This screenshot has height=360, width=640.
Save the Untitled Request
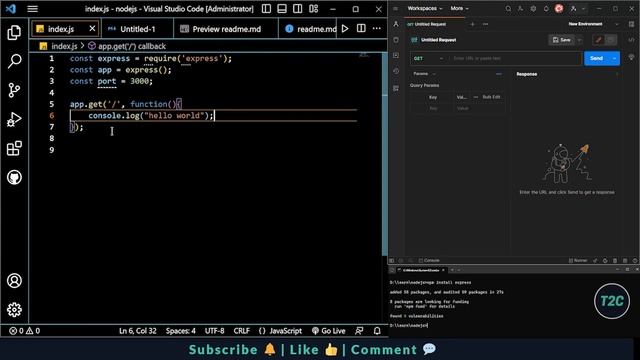pyautogui.click(x=562, y=40)
